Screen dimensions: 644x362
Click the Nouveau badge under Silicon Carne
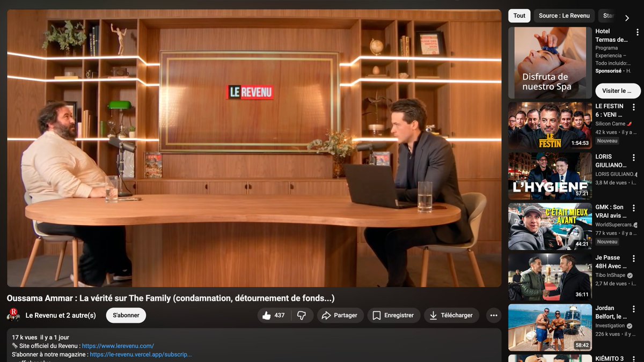point(607,141)
